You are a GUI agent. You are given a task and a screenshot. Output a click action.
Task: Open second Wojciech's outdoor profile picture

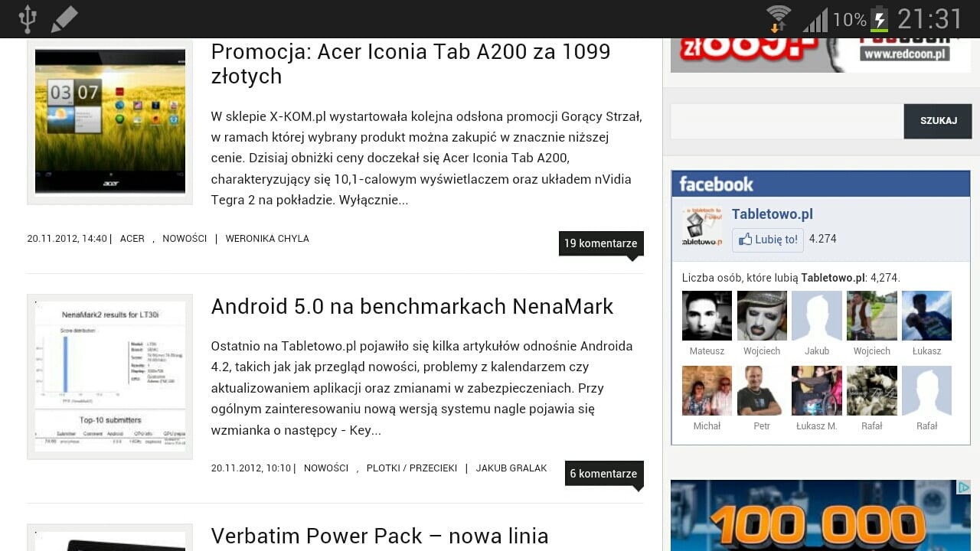872,315
